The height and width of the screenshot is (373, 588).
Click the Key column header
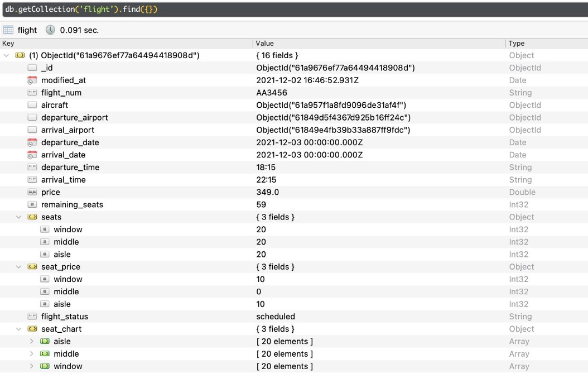click(x=8, y=43)
